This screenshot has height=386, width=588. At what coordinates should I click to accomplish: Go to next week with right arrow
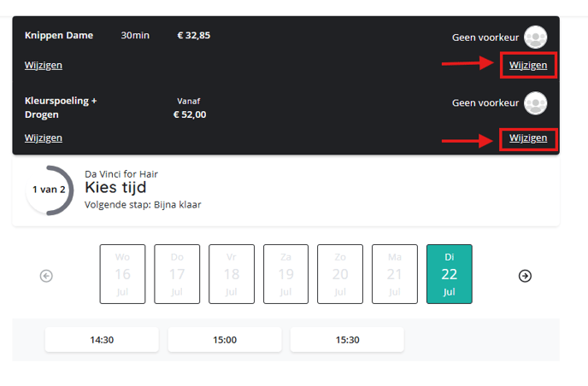pyautogui.click(x=526, y=275)
